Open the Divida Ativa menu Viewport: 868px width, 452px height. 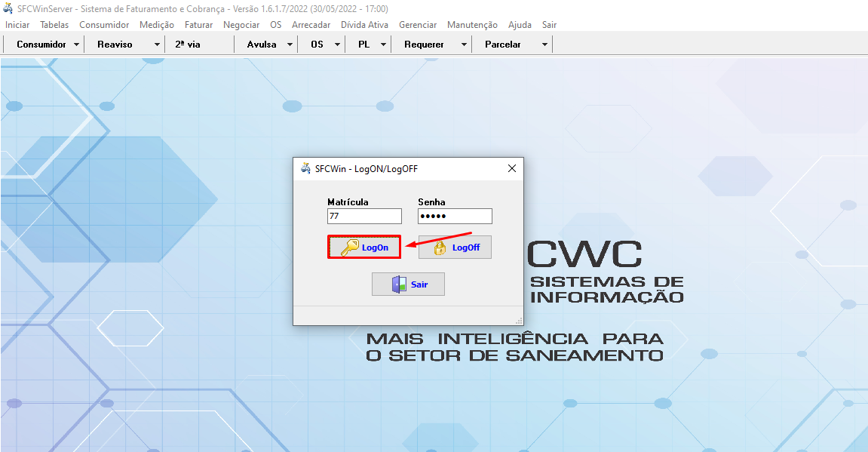(364, 24)
